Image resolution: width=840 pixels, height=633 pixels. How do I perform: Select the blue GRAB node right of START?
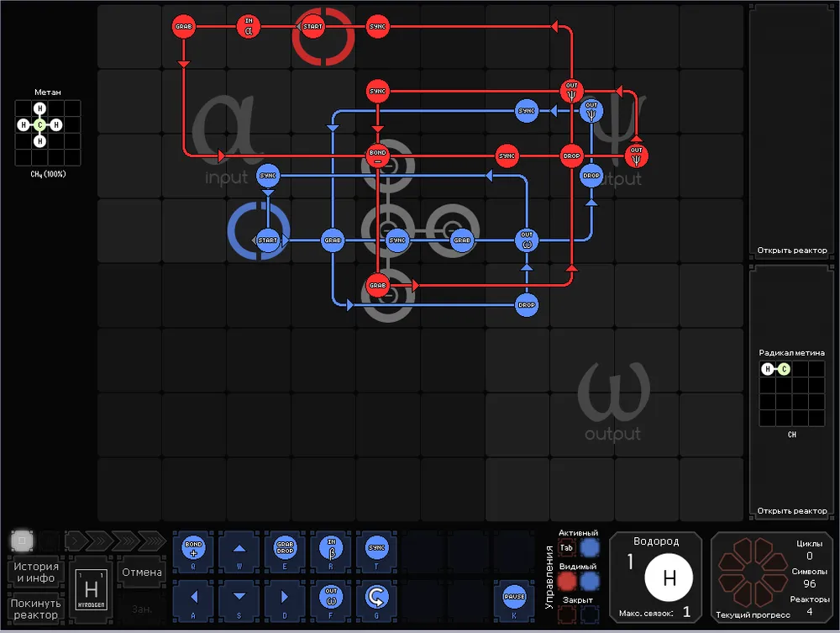[x=333, y=240]
